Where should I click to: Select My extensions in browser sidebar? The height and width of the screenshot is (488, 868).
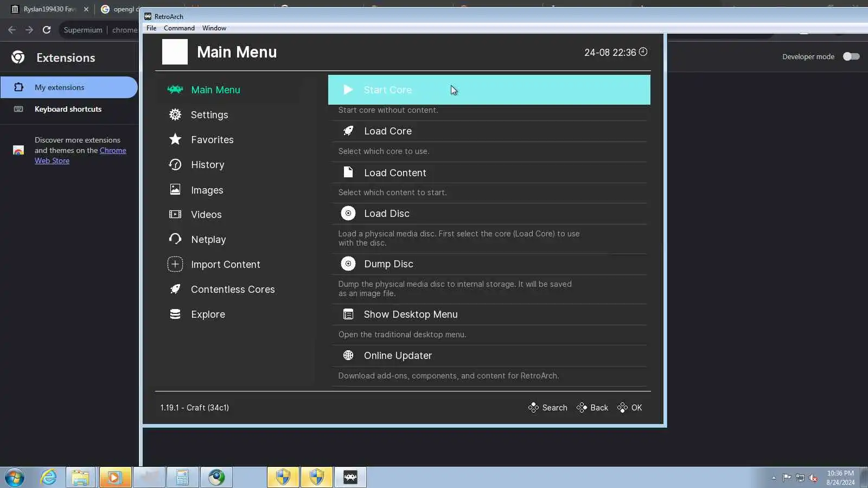(69, 87)
